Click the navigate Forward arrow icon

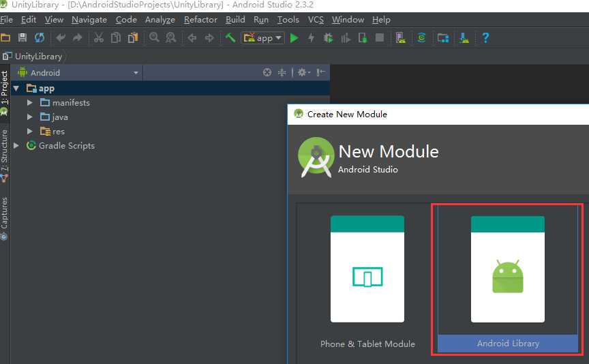(x=209, y=38)
